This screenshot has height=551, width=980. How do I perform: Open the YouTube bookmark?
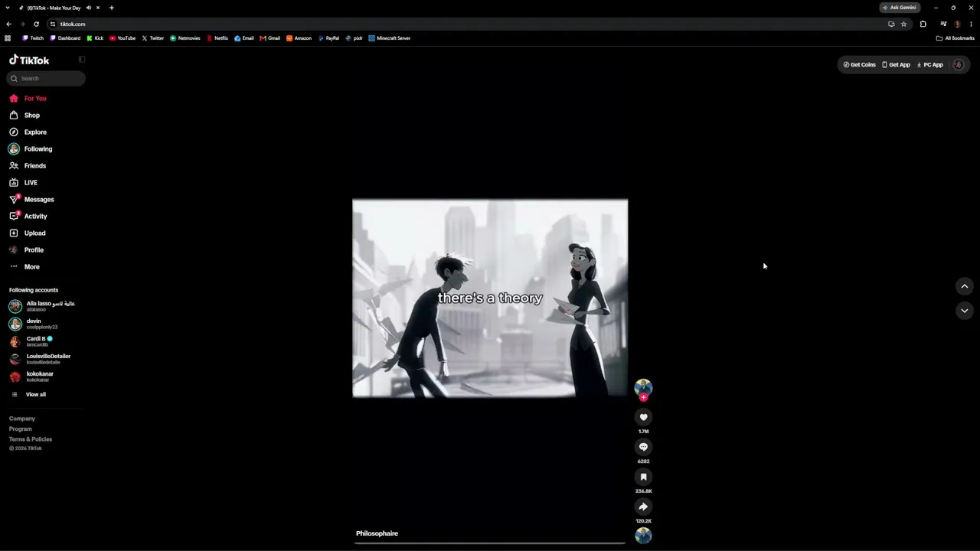coord(122,38)
